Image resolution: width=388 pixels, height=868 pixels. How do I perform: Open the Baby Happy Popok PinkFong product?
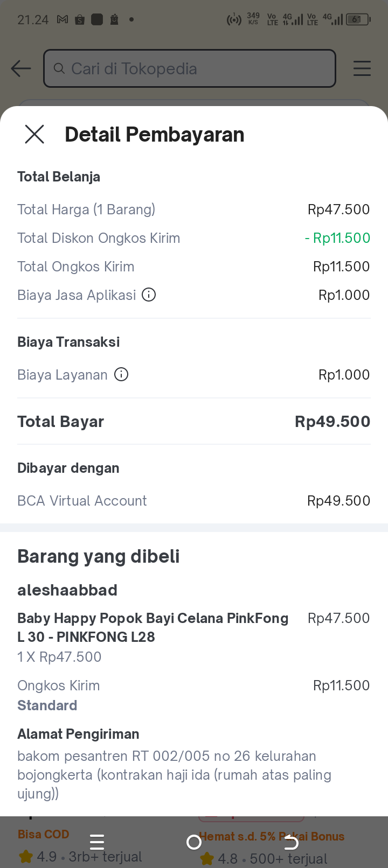point(153,627)
